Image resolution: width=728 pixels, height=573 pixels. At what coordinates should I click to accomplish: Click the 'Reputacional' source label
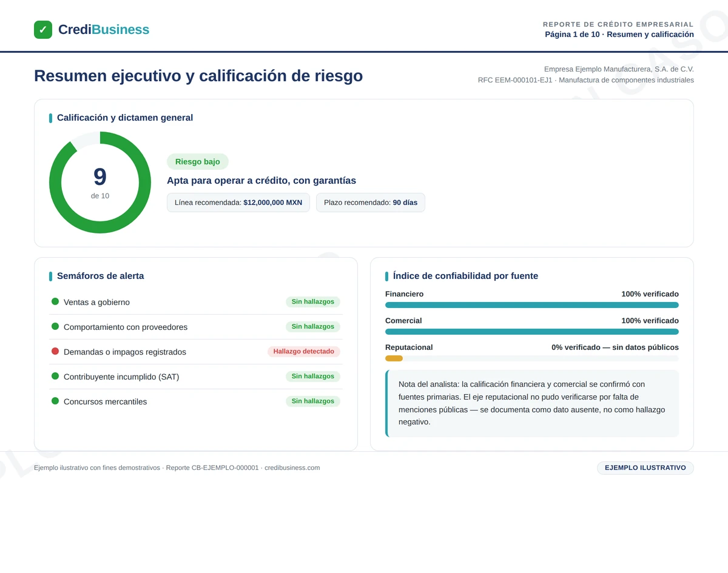pyautogui.click(x=409, y=347)
